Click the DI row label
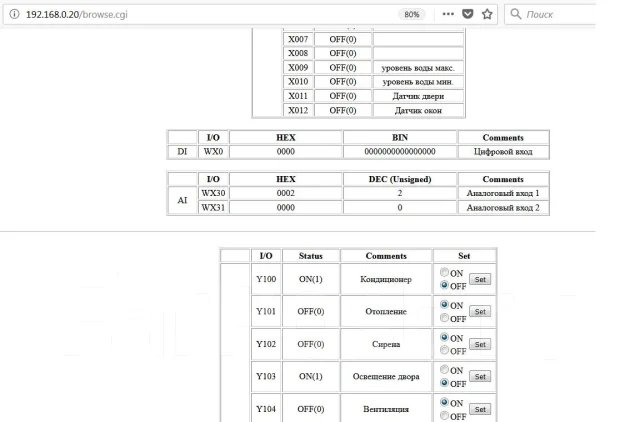The height and width of the screenshot is (422, 640). point(182,151)
